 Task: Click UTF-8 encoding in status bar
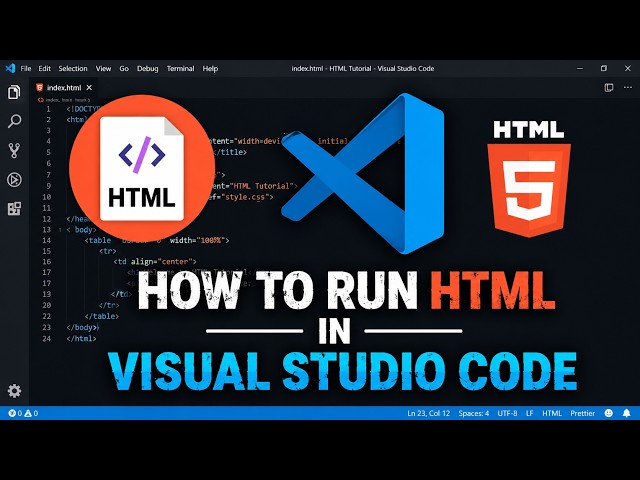(x=507, y=413)
